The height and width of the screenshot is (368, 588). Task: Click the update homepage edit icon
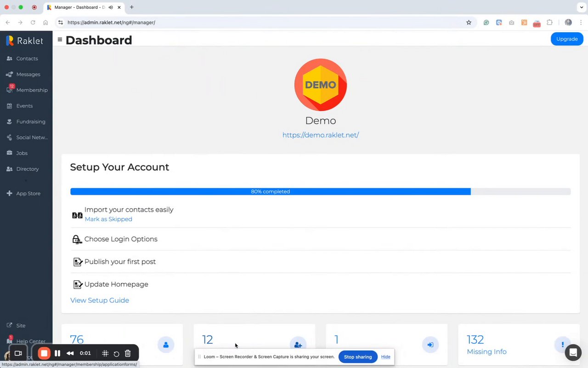(78, 285)
